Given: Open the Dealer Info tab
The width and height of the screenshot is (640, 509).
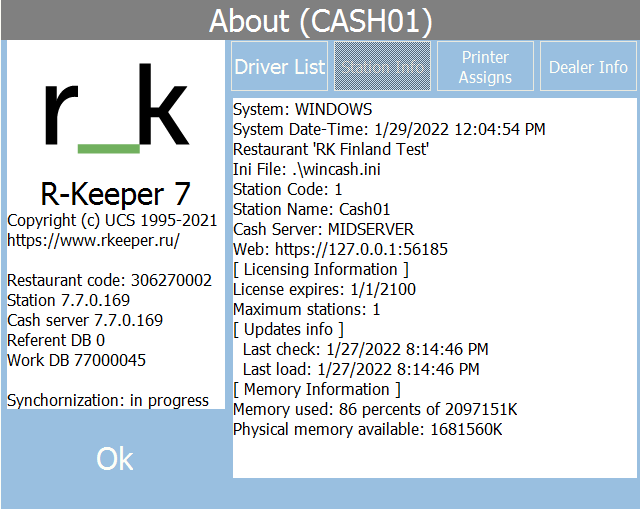Looking at the screenshot, I should click(588, 66).
